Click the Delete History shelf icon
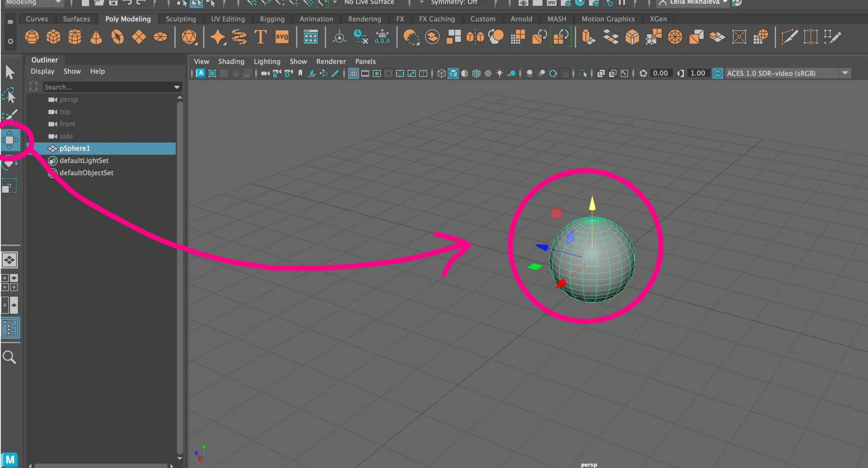This screenshot has height=468, width=868. [x=361, y=37]
